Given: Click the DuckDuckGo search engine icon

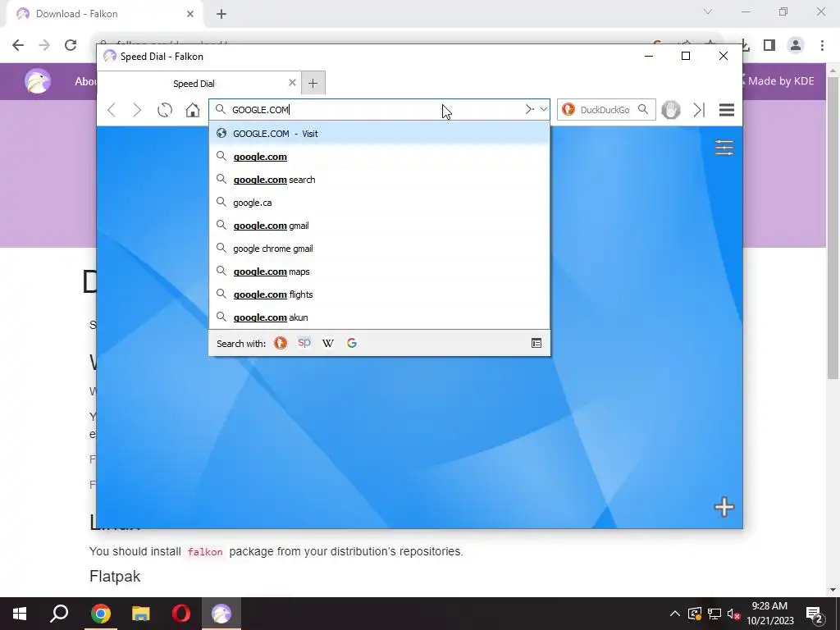Looking at the screenshot, I should [568, 109].
